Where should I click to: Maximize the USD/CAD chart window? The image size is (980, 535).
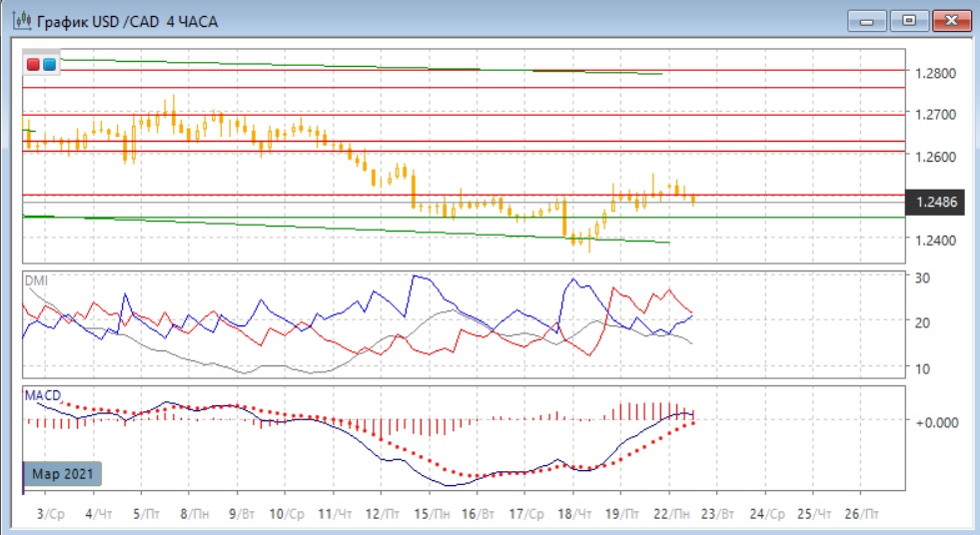pos(909,20)
